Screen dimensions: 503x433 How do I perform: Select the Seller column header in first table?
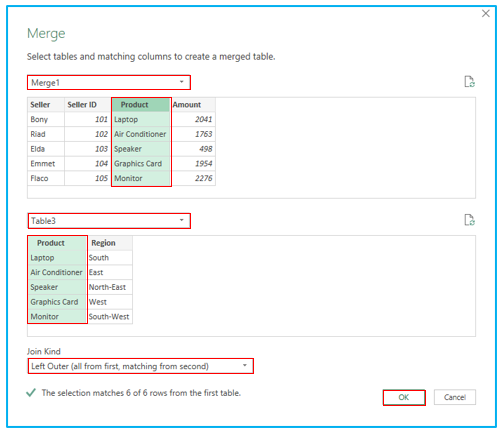(x=46, y=105)
